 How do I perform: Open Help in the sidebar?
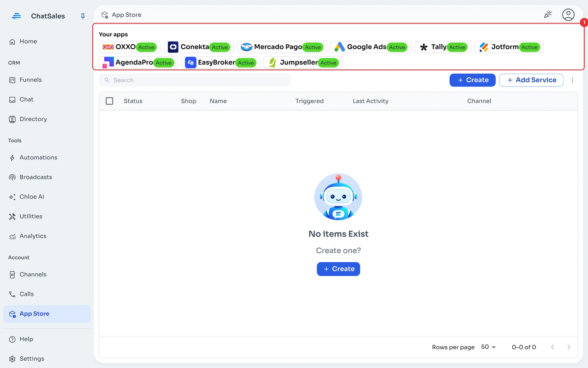[47, 339]
